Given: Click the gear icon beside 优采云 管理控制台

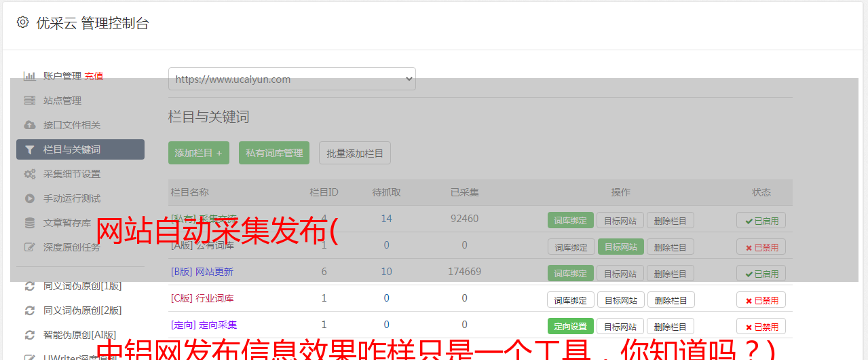Looking at the screenshot, I should click(23, 22).
